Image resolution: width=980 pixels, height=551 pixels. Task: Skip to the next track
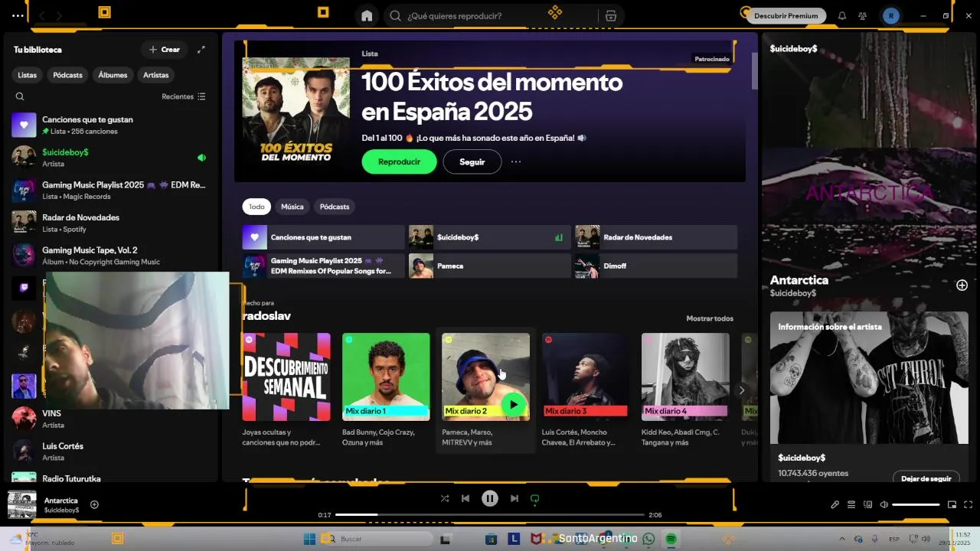(514, 498)
